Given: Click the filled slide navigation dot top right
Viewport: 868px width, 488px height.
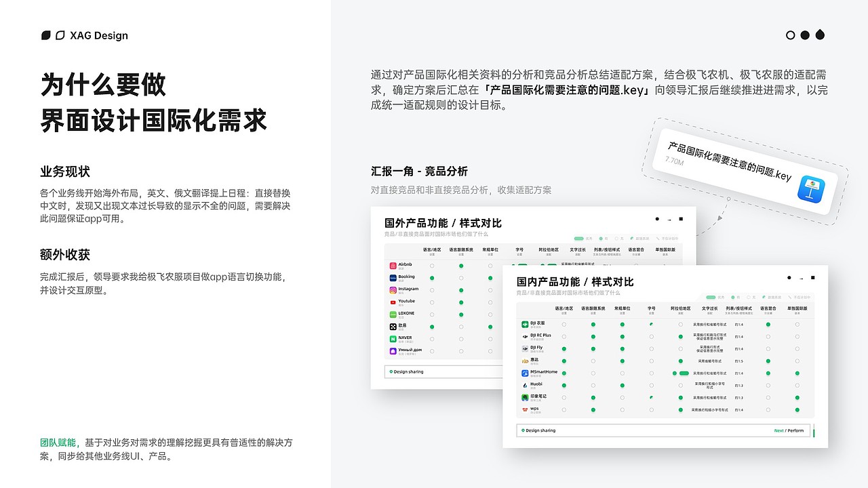Looking at the screenshot, I should pyautogui.click(x=805, y=35).
